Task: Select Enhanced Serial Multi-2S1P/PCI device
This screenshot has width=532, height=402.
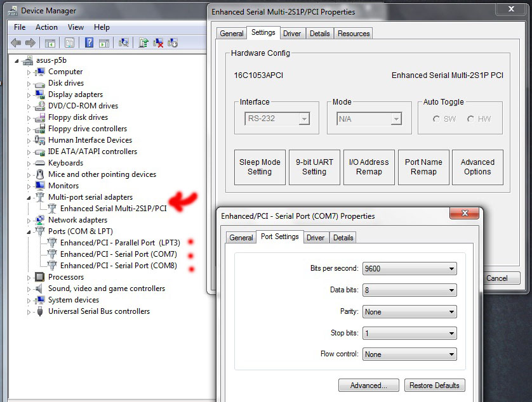Action: pos(113,209)
